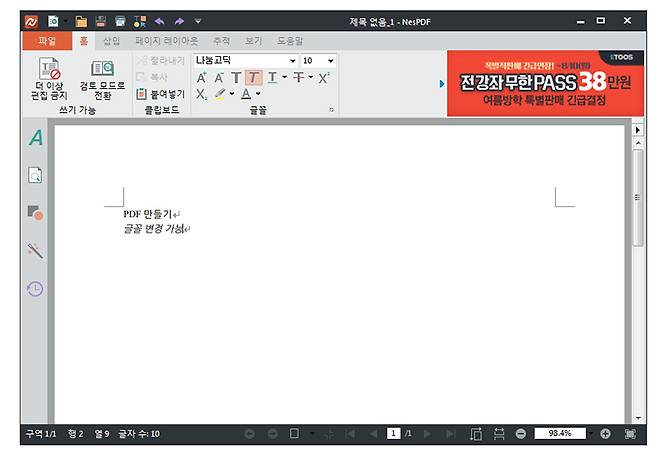The image size is (658, 457).
Task: Click the fit-width icon in status bar
Action: tap(499, 434)
